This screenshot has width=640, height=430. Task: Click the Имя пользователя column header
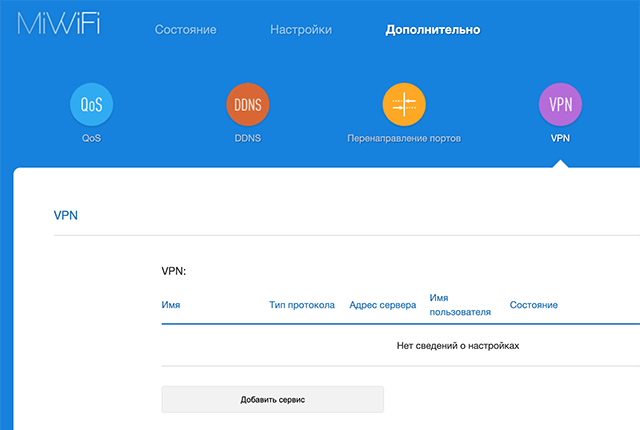coord(460,305)
